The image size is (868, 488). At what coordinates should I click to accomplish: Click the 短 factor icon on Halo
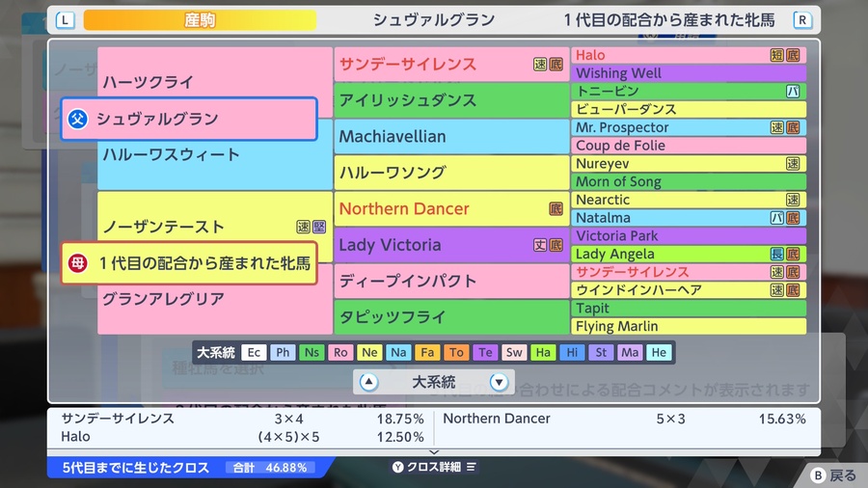pos(777,55)
